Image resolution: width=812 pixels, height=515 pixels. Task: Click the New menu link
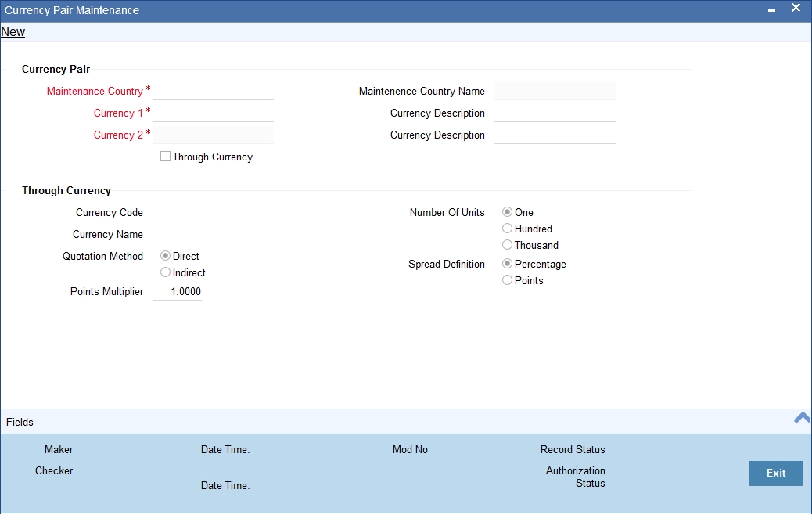(13, 31)
